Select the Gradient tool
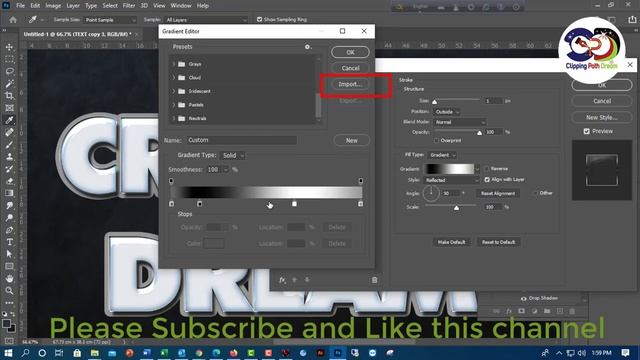This screenshot has width=640, height=360. (9, 193)
